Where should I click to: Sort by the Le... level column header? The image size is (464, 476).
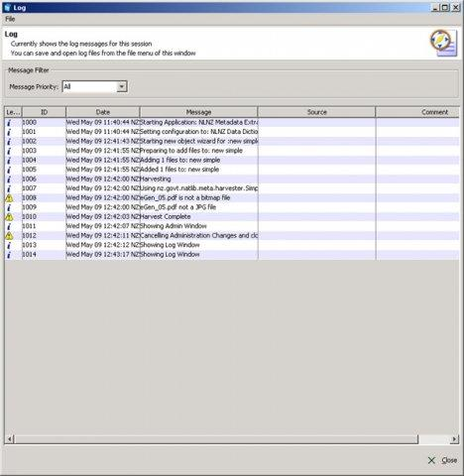tap(13, 112)
